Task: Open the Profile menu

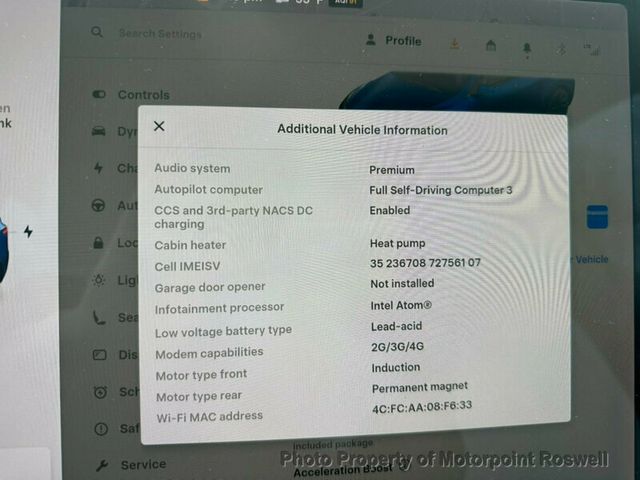Action: (x=393, y=41)
